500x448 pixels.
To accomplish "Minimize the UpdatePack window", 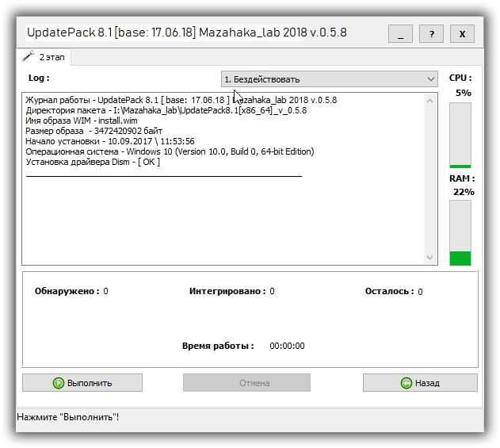I will pos(400,34).
